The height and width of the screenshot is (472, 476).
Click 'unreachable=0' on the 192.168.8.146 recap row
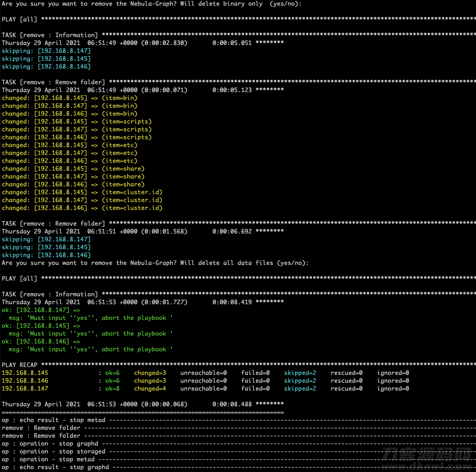pos(204,381)
